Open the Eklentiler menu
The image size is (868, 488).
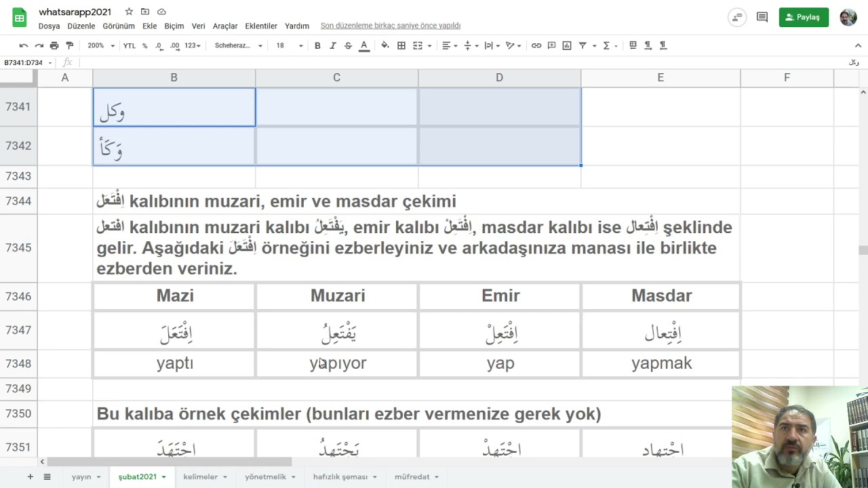[261, 26]
